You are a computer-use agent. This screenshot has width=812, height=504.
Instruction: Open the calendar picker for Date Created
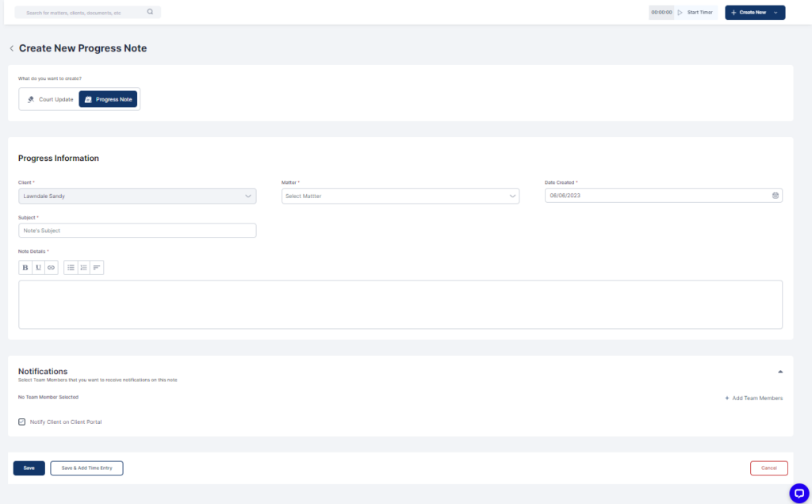(x=775, y=196)
